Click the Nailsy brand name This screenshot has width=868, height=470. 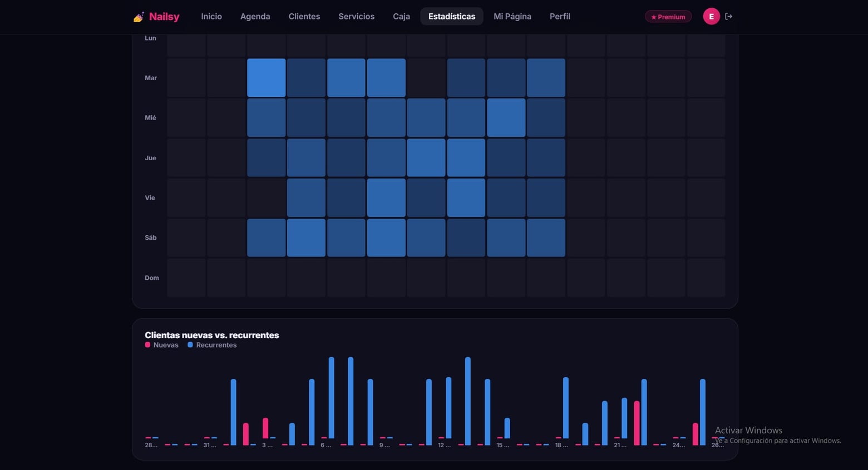[164, 17]
